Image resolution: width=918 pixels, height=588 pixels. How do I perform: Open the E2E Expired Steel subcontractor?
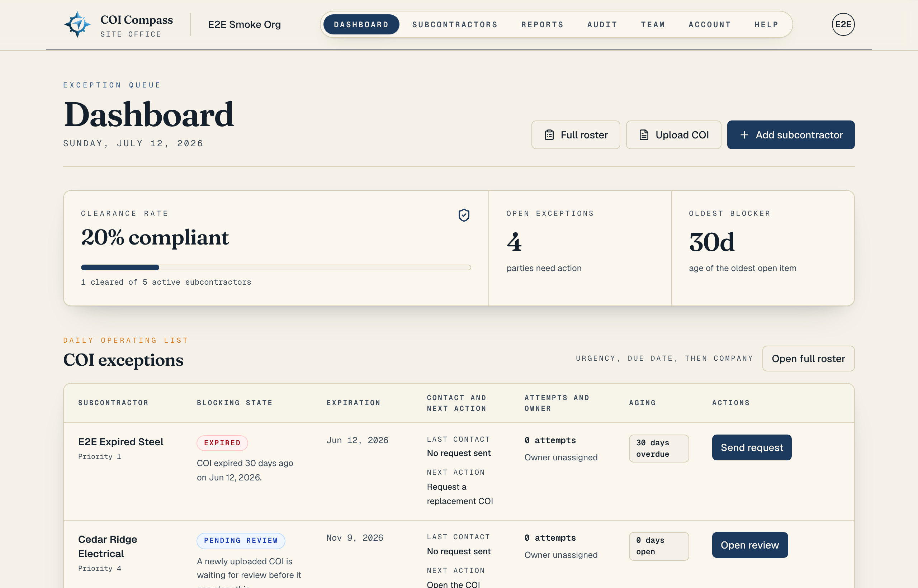[x=121, y=442]
